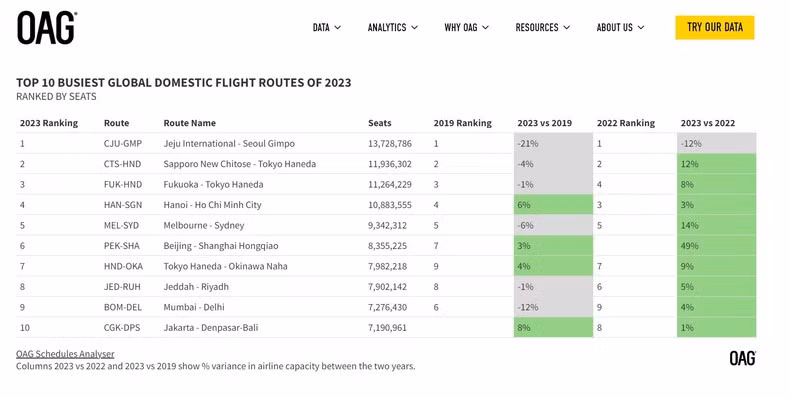Click the OAG logo in the header
790x398 pixels.
[47, 28]
